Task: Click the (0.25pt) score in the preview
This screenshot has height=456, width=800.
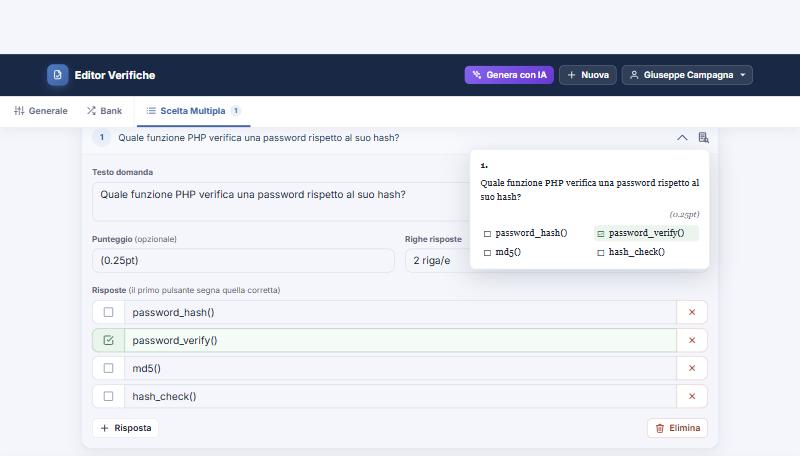Action: click(x=684, y=214)
